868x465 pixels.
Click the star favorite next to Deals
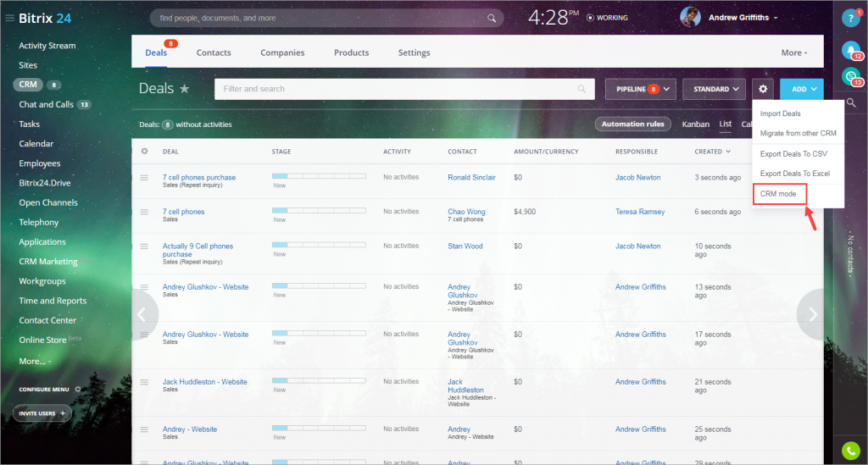point(184,88)
